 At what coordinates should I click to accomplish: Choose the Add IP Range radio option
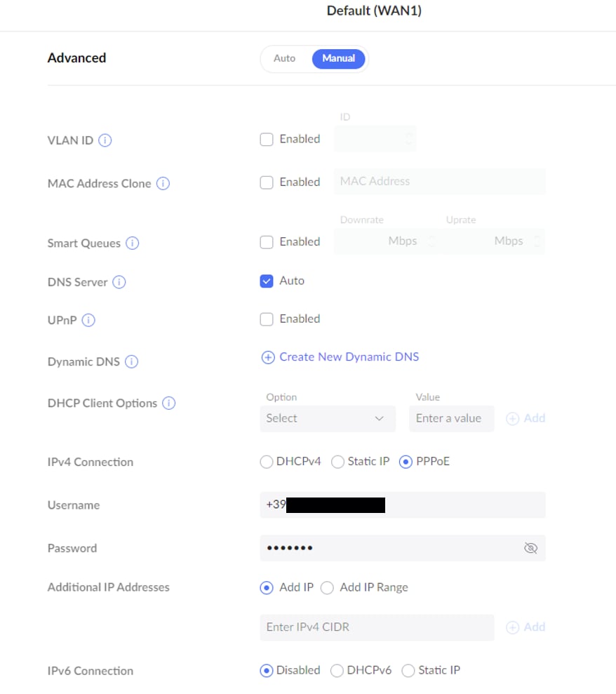click(327, 588)
